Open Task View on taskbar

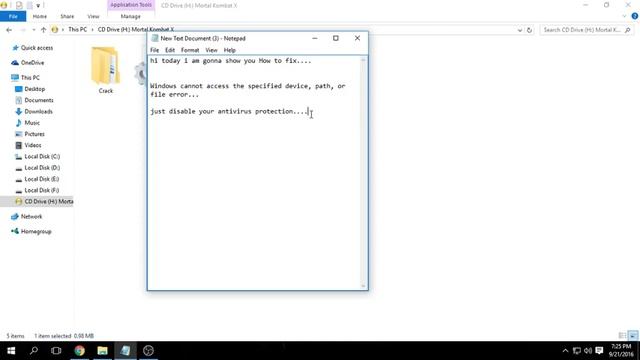(56, 351)
